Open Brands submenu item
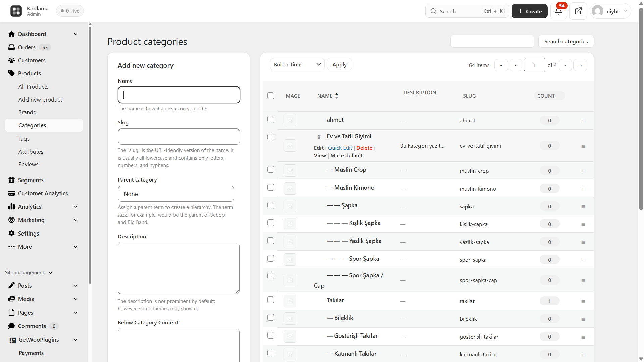The height and width of the screenshot is (362, 644). pos(27,112)
